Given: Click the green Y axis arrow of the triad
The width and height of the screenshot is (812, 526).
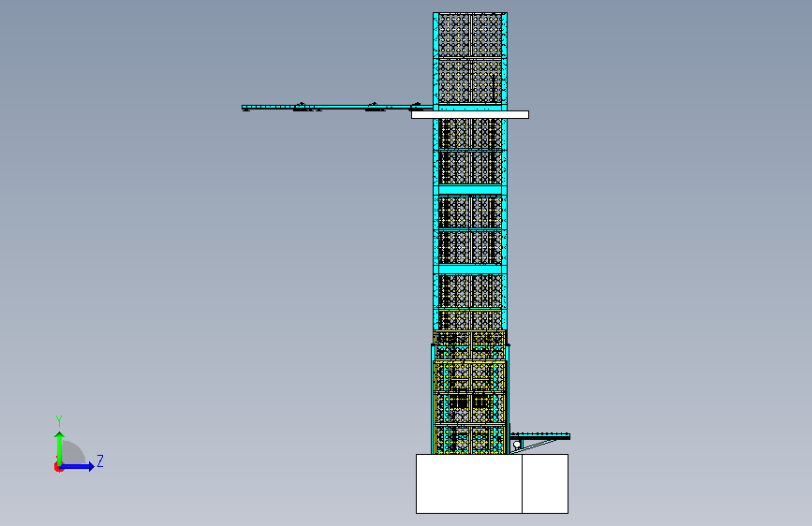Looking at the screenshot, I should pyautogui.click(x=60, y=447).
